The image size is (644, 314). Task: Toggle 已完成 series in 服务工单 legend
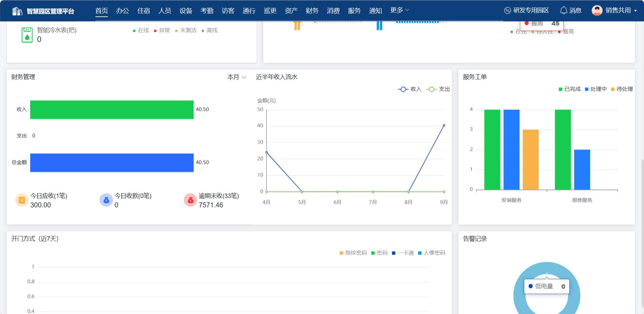(569, 89)
